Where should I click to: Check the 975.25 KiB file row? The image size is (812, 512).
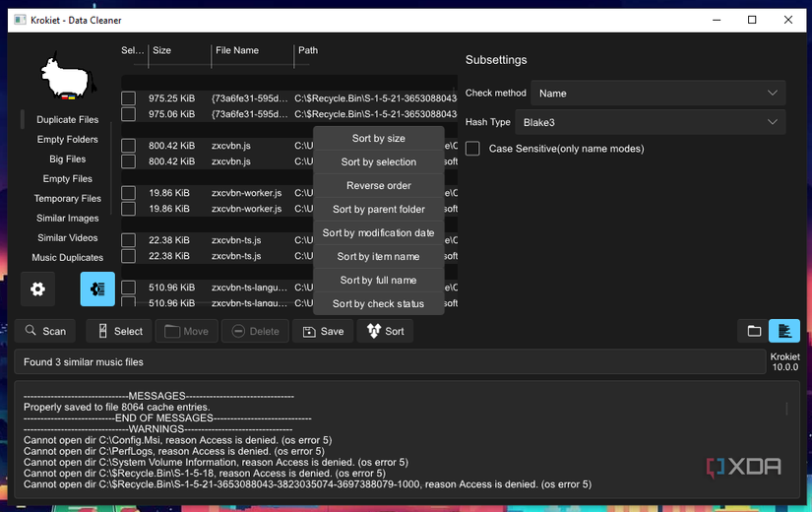point(128,98)
